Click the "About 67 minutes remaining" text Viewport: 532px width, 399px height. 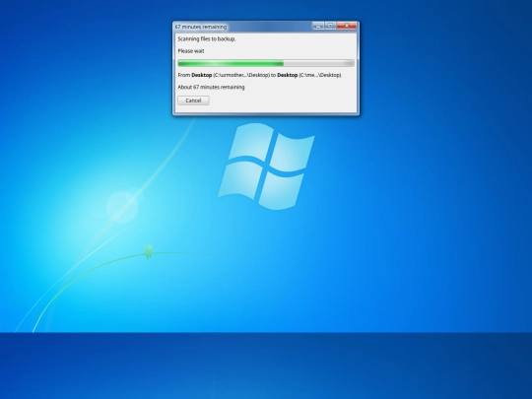coord(211,88)
